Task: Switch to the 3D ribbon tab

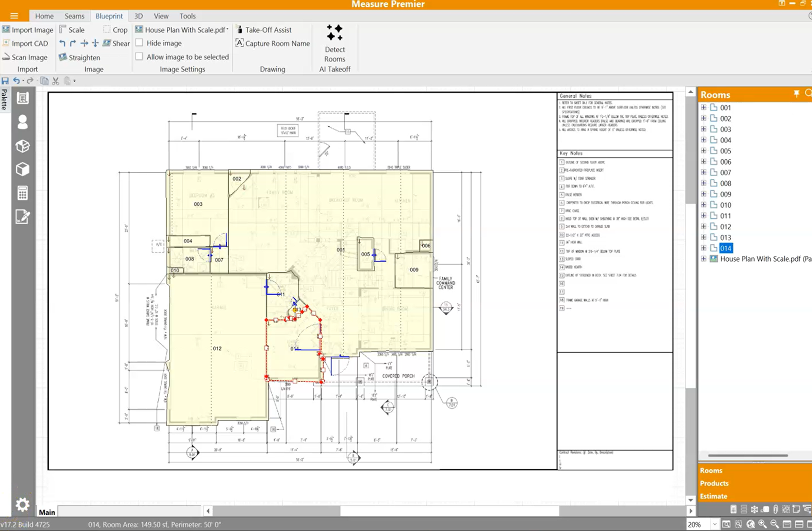Action: tap(138, 16)
